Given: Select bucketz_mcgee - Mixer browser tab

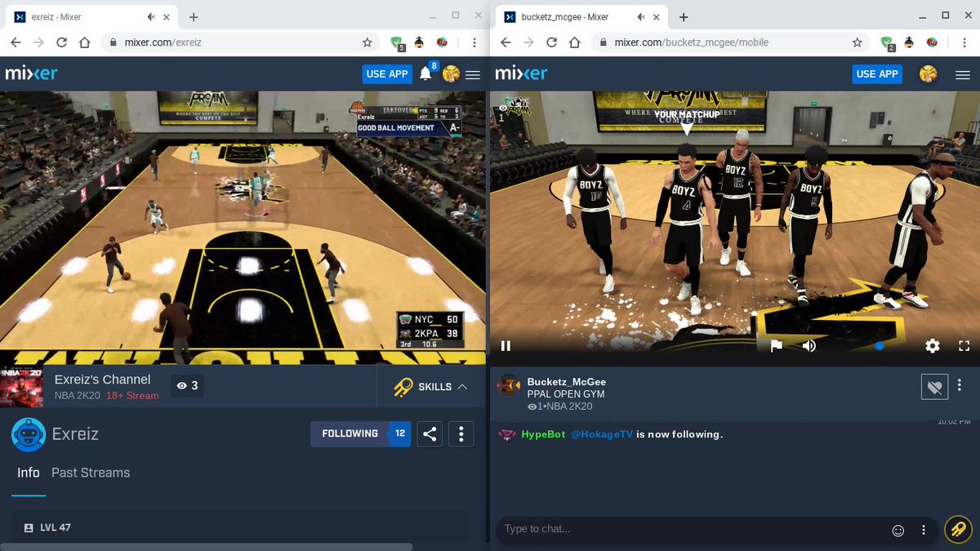Looking at the screenshot, I should (x=581, y=16).
